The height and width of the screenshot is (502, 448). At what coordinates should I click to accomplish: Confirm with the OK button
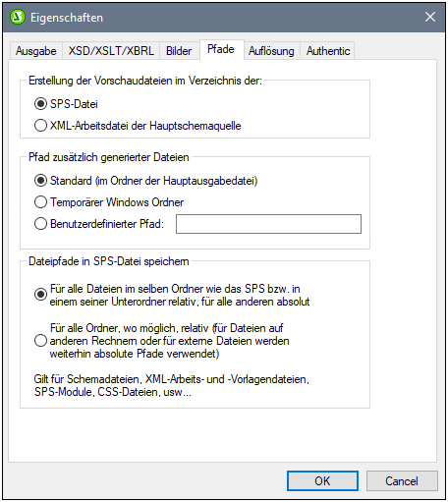(322, 480)
